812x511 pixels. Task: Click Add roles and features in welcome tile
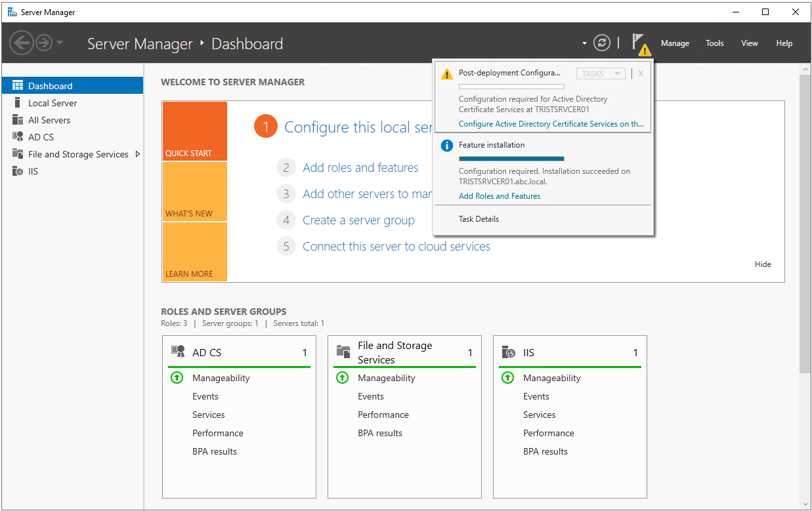(x=360, y=168)
